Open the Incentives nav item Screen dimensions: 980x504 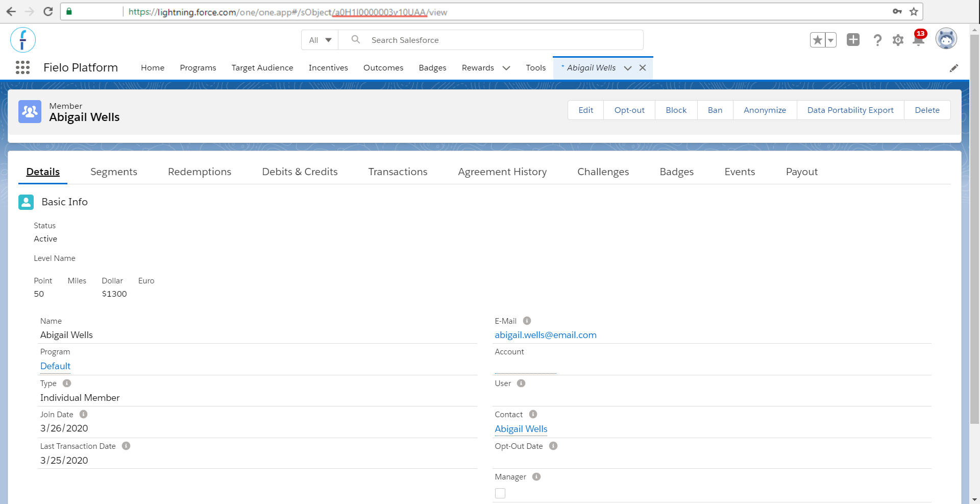click(328, 67)
